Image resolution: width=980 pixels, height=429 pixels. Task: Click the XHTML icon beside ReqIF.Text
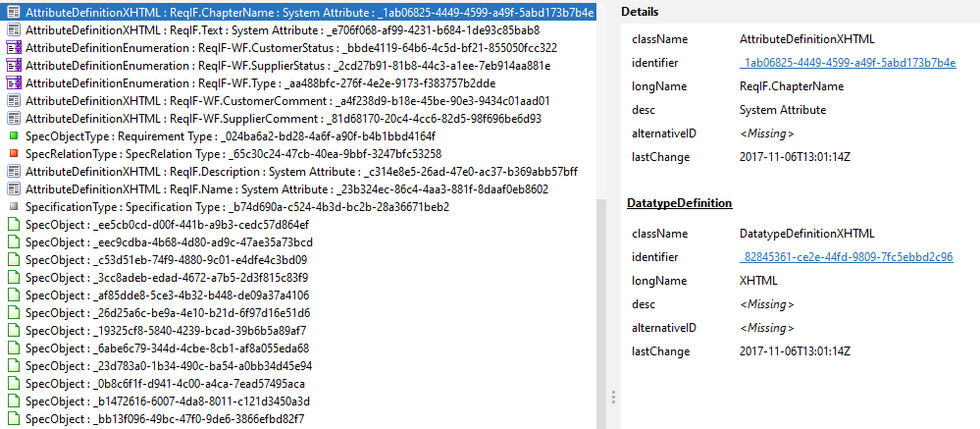pyautogui.click(x=14, y=30)
